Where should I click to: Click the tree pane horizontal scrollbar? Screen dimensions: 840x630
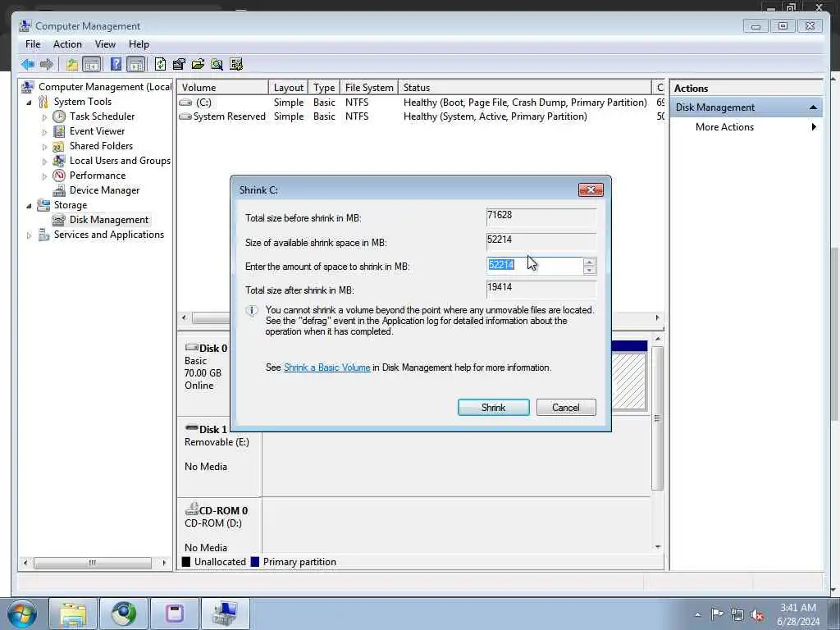coord(93,563)
